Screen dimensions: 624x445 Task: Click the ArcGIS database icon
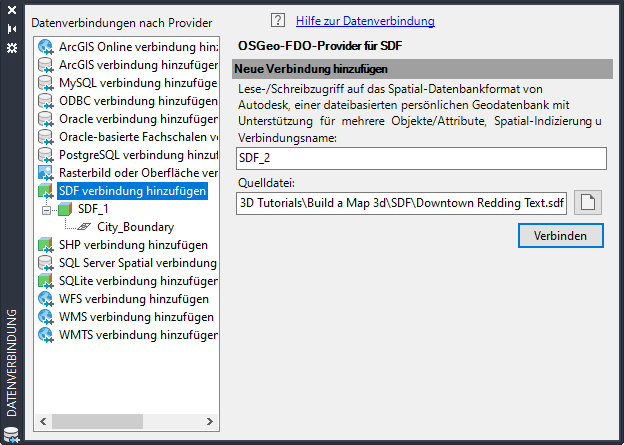pos(45,65)
